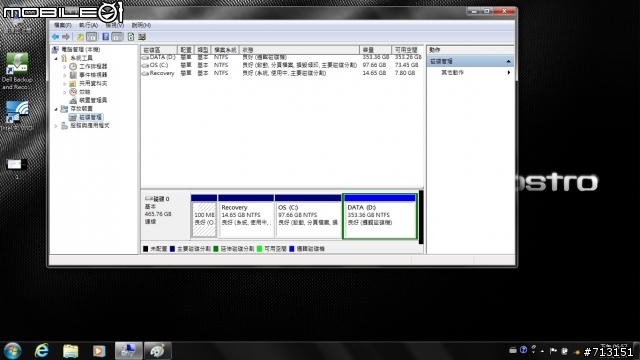Open the 檔案(F) menu

coord(62,25)
